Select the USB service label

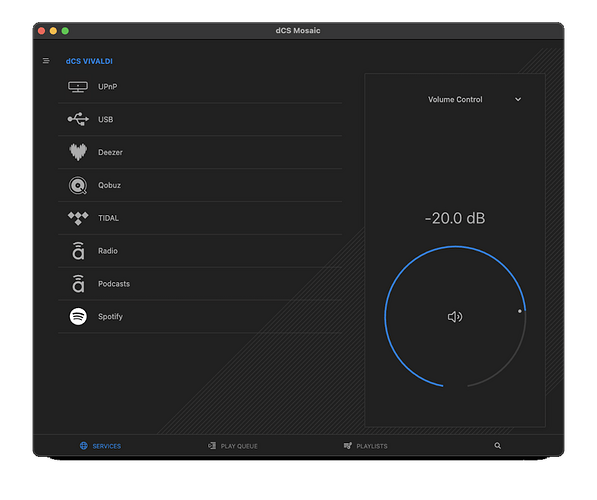pos(105,120)
